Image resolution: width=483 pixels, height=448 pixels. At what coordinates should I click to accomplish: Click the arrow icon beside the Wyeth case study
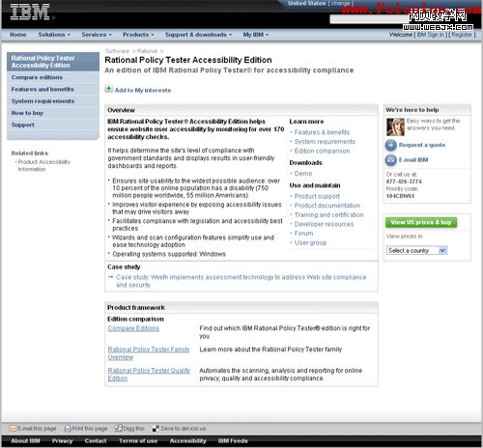tap(110, 277)
